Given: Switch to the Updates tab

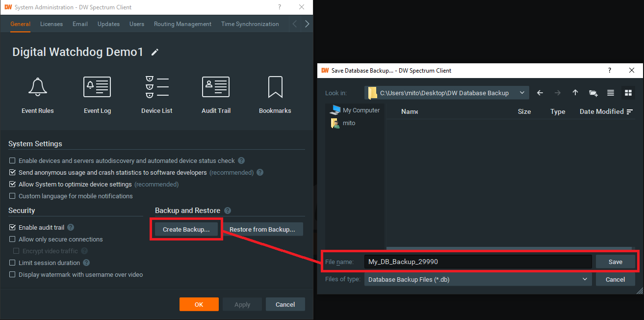Looking at the screenshot, I should point(108,24).
